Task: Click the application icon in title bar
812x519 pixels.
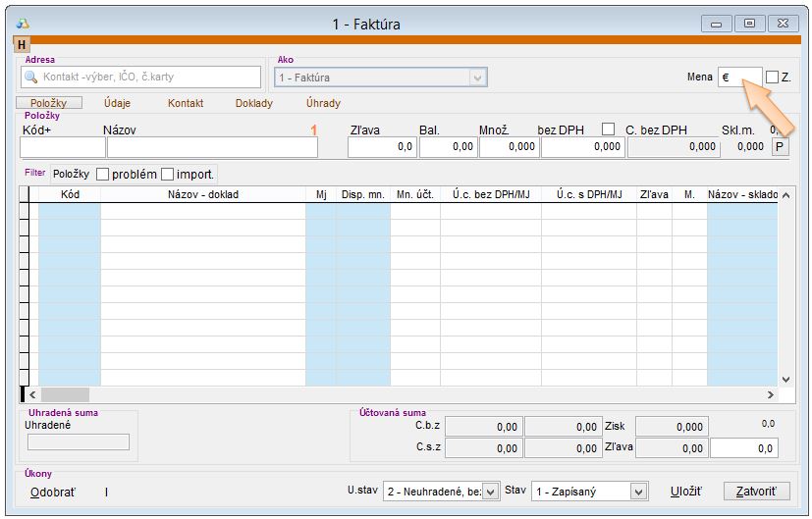Action: pyautogui.click(x=24, y=24)
